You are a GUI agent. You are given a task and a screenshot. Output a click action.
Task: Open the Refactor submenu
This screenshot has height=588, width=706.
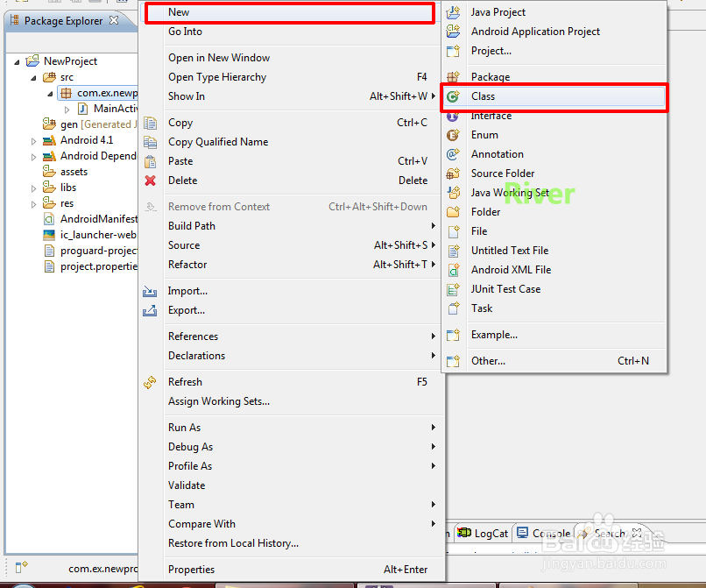tap(293, 265)
